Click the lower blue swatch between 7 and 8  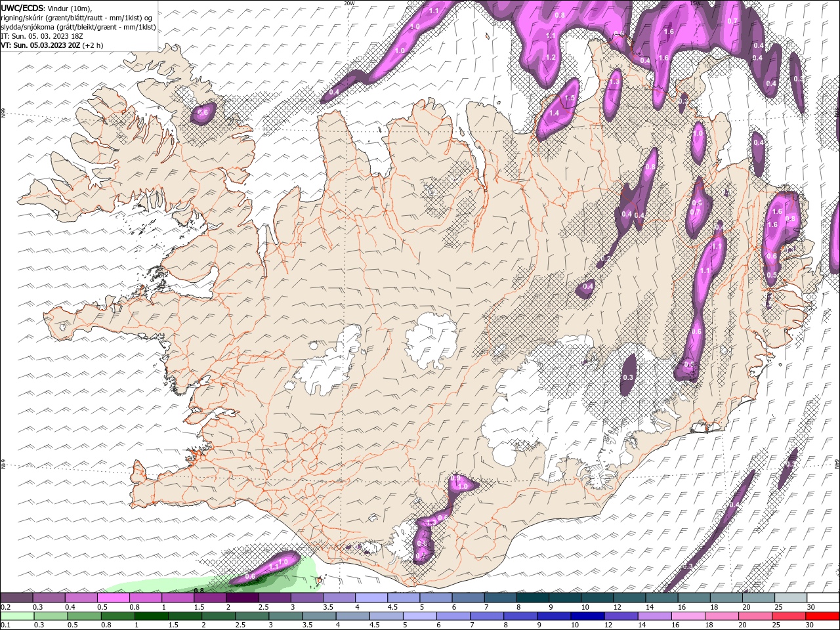[x=488, y=616]
